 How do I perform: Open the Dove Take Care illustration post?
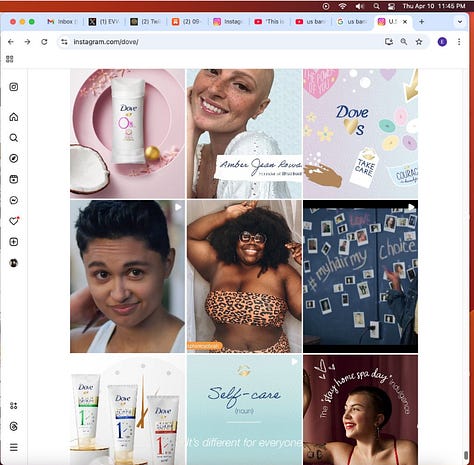click(x=360, y=134)
